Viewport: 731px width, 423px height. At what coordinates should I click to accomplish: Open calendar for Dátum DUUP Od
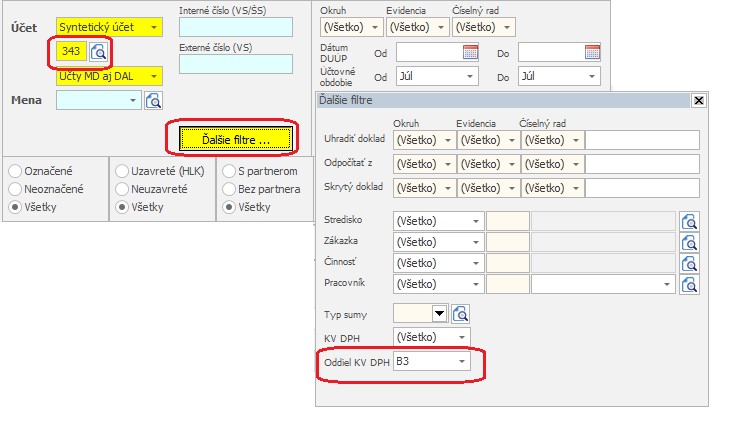[x=470, y=52]
